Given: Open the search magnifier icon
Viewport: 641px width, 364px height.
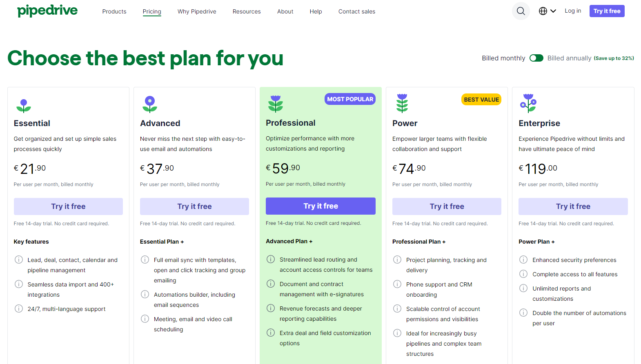Looking at the screenshot, I should pos(521,11).
